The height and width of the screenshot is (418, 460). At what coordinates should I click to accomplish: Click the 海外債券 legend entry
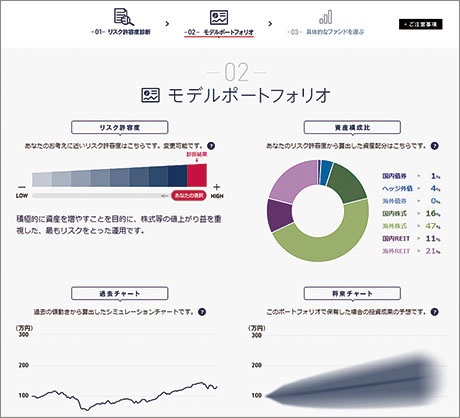[x=411, y=201]
